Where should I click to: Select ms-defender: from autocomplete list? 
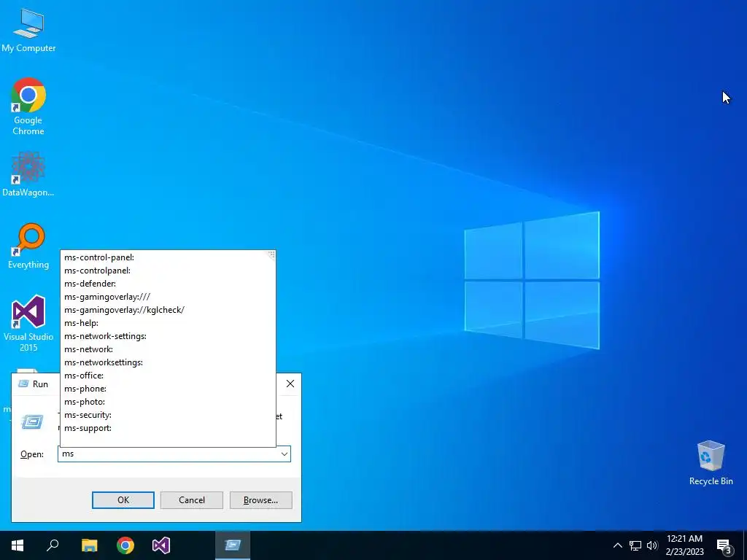pos(169,284)
